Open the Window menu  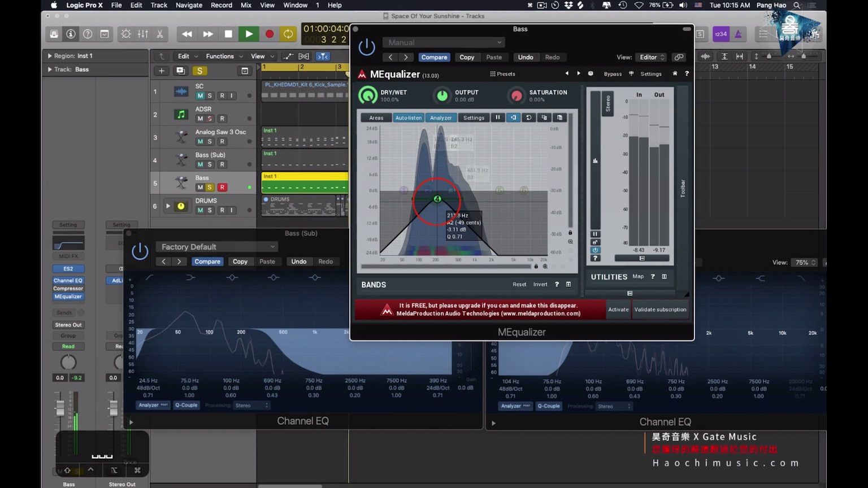(295, 5)
